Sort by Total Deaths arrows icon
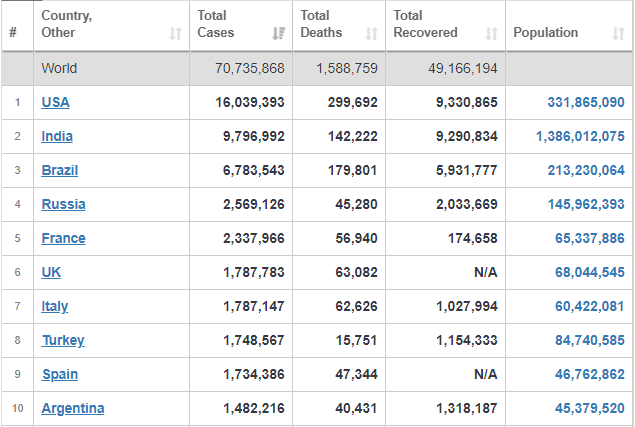This screenshot has height=427, width=635. (x=371, y=33)
